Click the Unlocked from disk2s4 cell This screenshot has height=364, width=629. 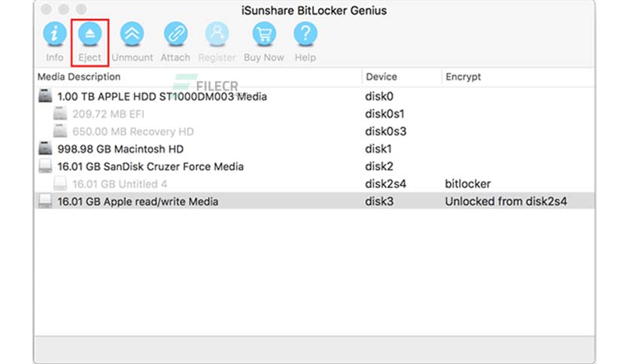[x=506, y=202]
